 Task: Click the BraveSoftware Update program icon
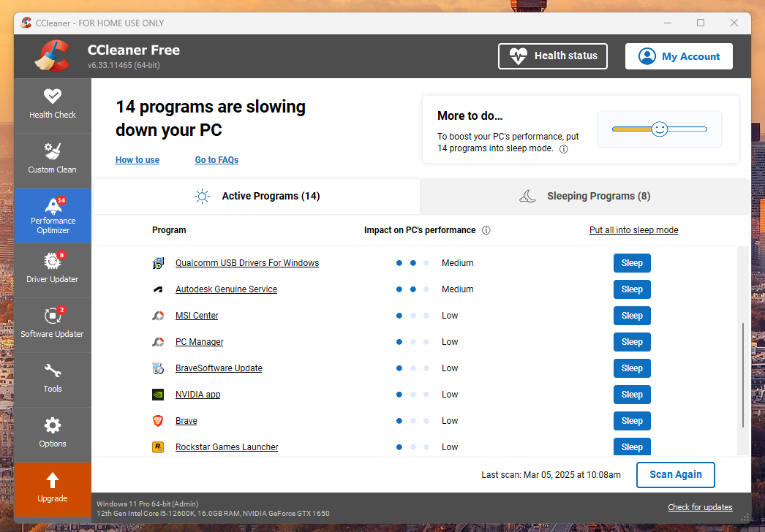click(157, 368)
